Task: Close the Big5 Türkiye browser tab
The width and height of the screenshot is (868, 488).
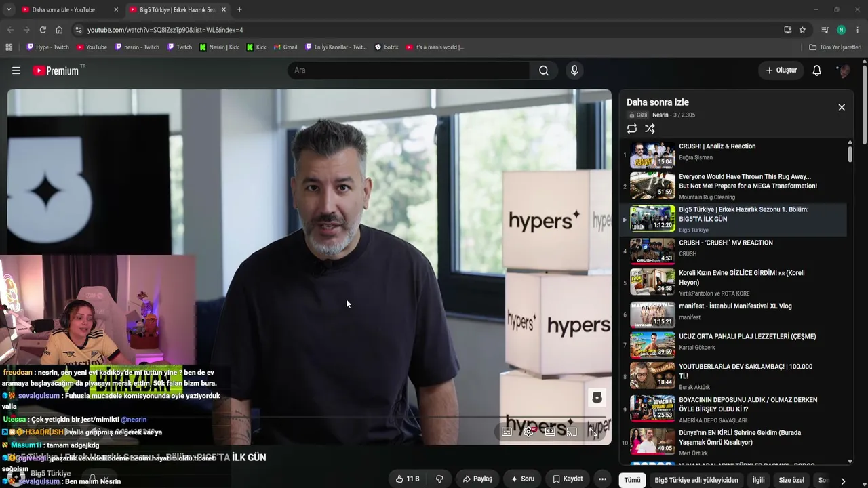Action: tap(224, 9)
